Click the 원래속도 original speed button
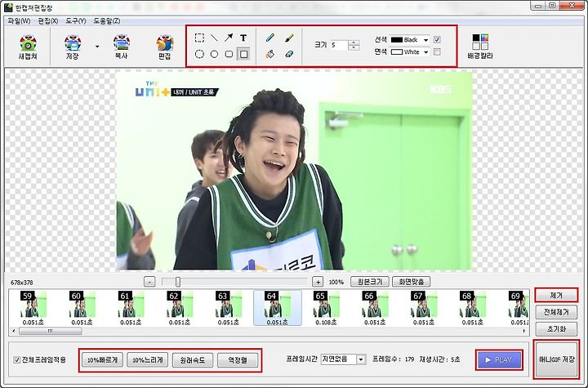Image resolution: width=588 pixels, height=388 pixels. point(193,360)
